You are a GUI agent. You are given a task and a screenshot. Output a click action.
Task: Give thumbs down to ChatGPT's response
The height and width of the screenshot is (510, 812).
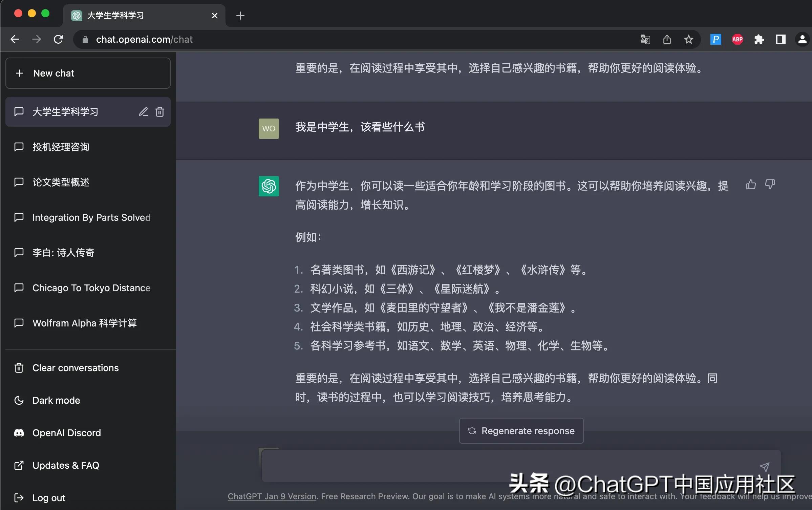[x=770, y=184]
